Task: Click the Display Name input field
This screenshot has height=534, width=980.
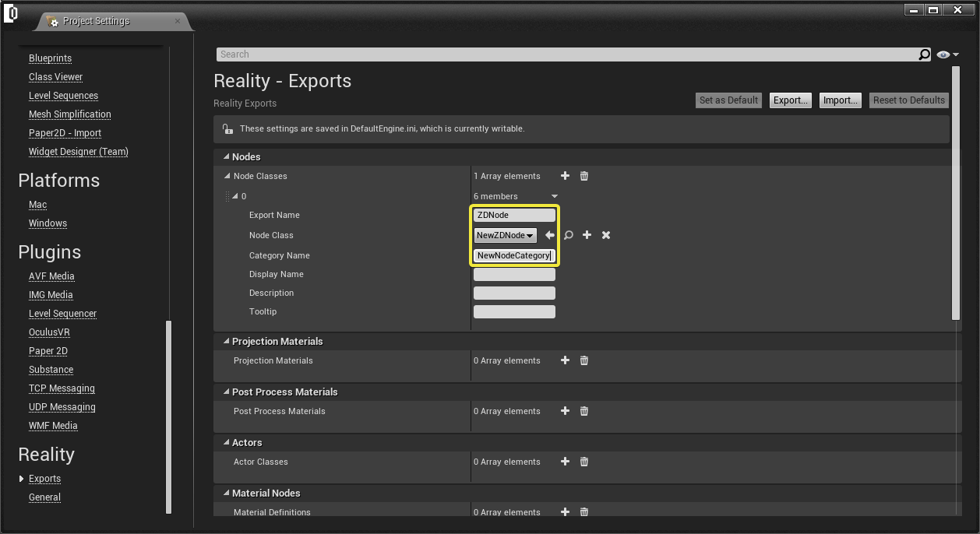Action: (x=514, y=275)
